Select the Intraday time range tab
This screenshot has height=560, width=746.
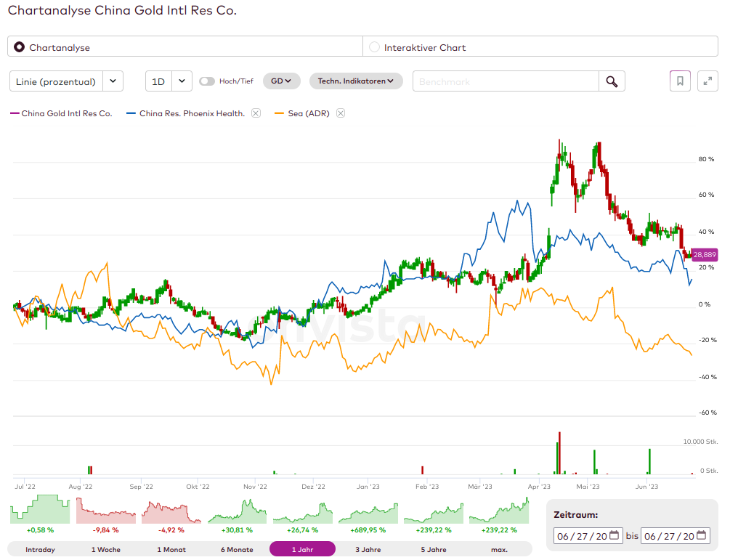point(40,549)
